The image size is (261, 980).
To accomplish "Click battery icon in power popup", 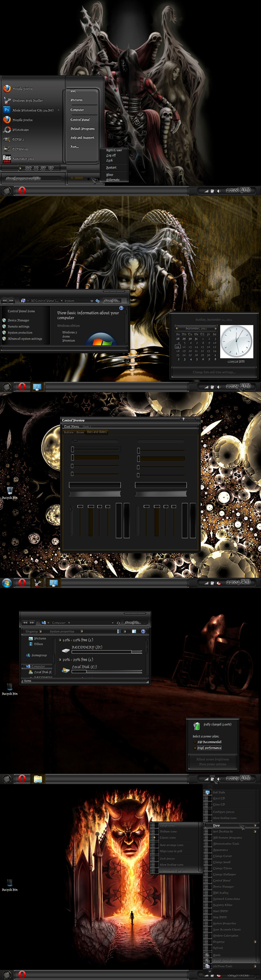I will coord(196,726).
